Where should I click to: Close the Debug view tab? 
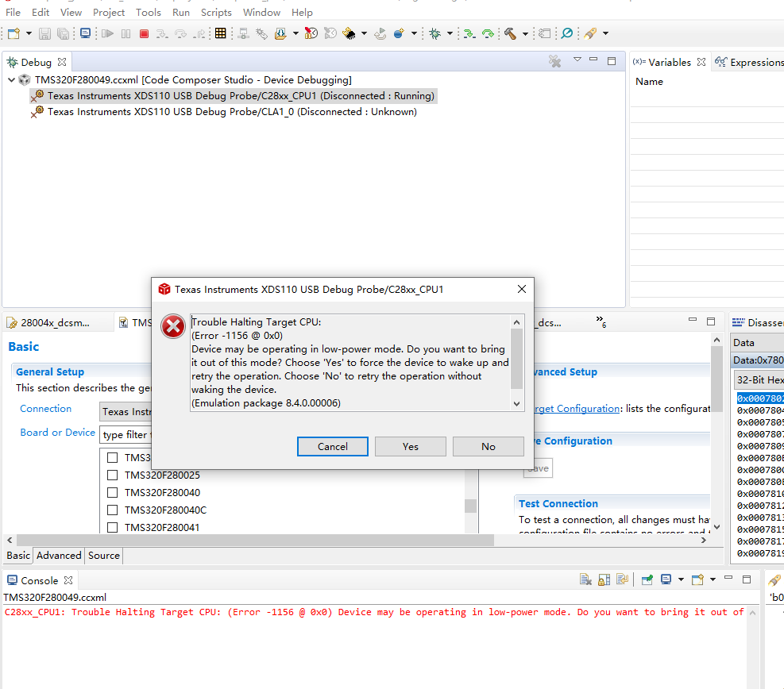62,62
